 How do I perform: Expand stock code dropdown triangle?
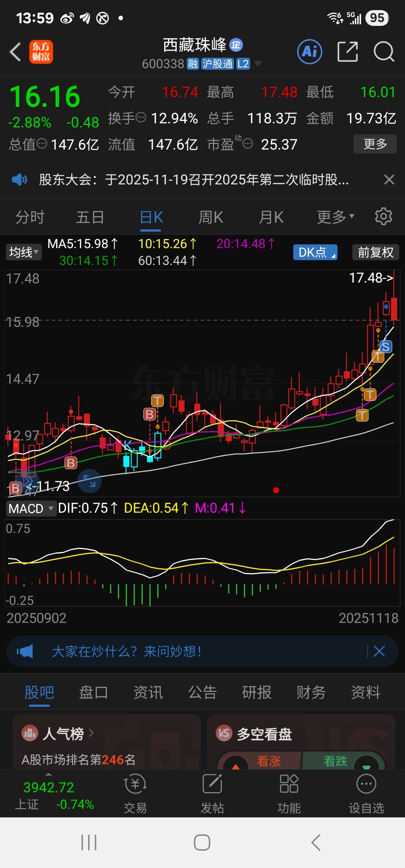pyautogui.click(x=258, y=64)
